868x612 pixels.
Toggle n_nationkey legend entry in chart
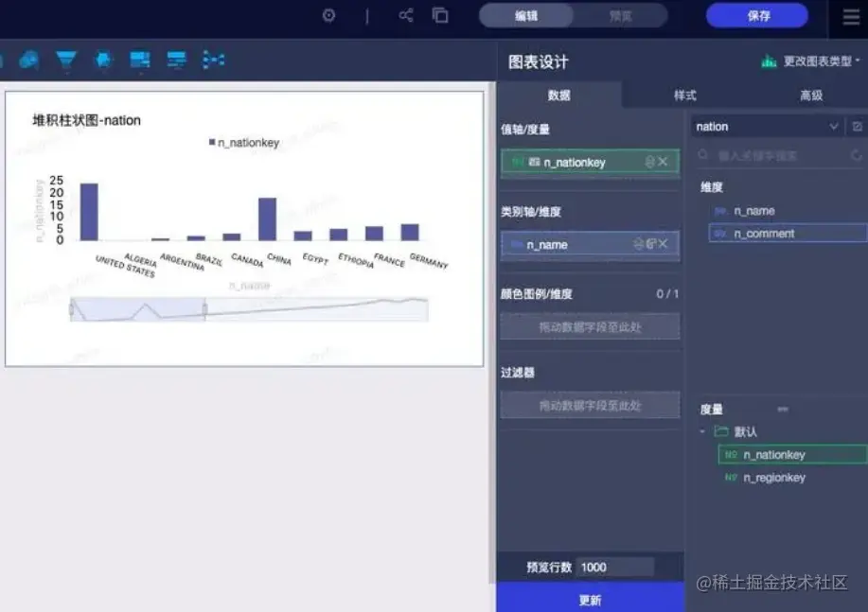[x=243, y=143]
